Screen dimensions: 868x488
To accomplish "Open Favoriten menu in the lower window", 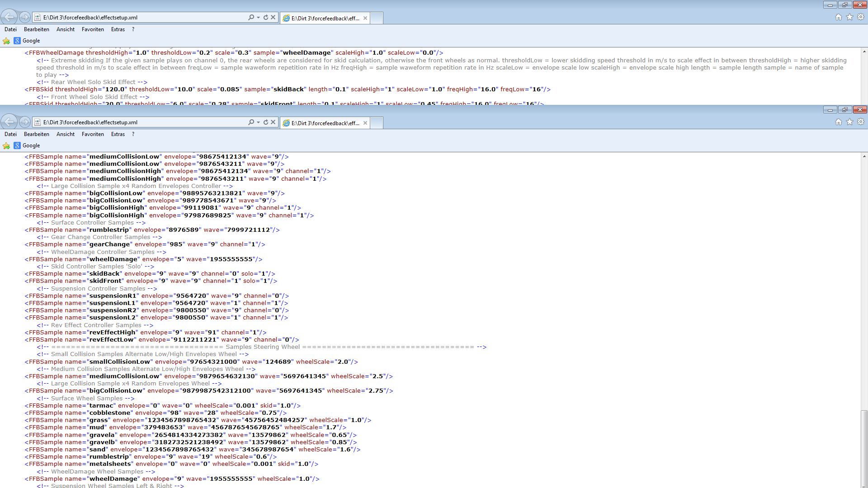I will coord(93,134).
